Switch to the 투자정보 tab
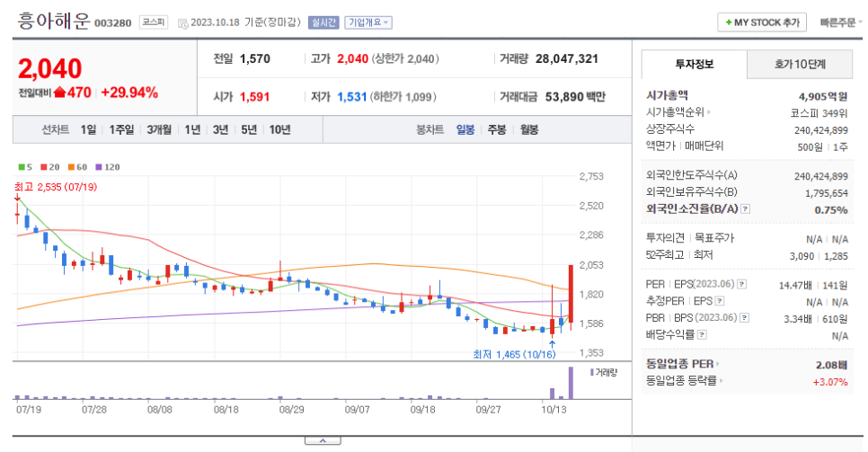The width and height of the screenshot is (868, 452). tap(695, 65)
